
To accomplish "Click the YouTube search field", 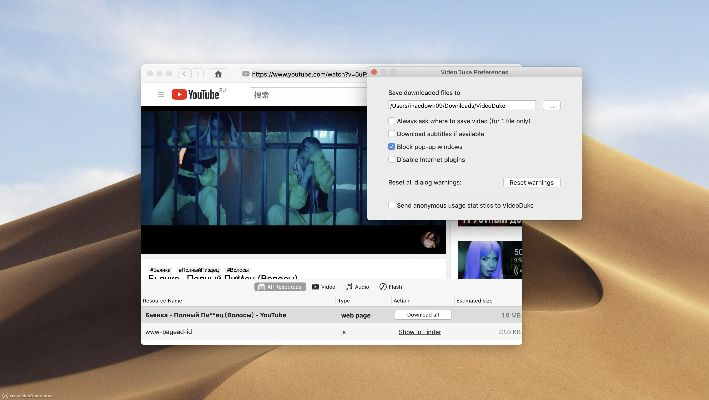I will [307, 94].
